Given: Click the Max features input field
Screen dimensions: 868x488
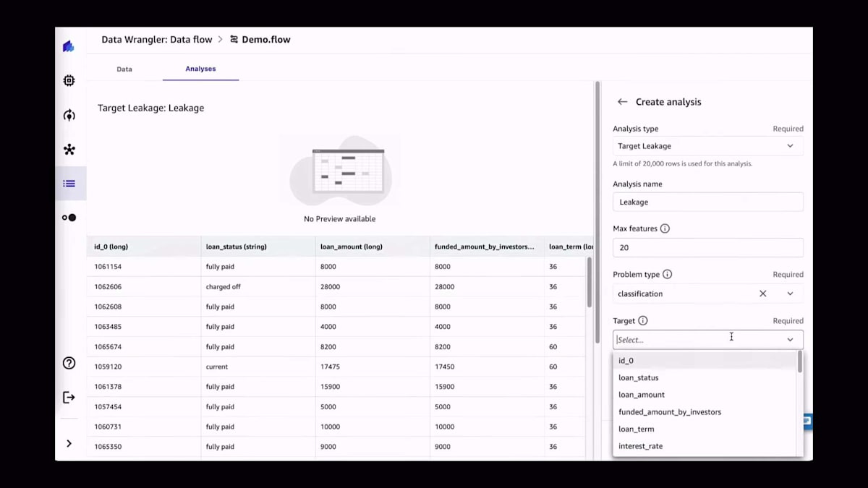Looking at the screenshot, I should 708,247.
